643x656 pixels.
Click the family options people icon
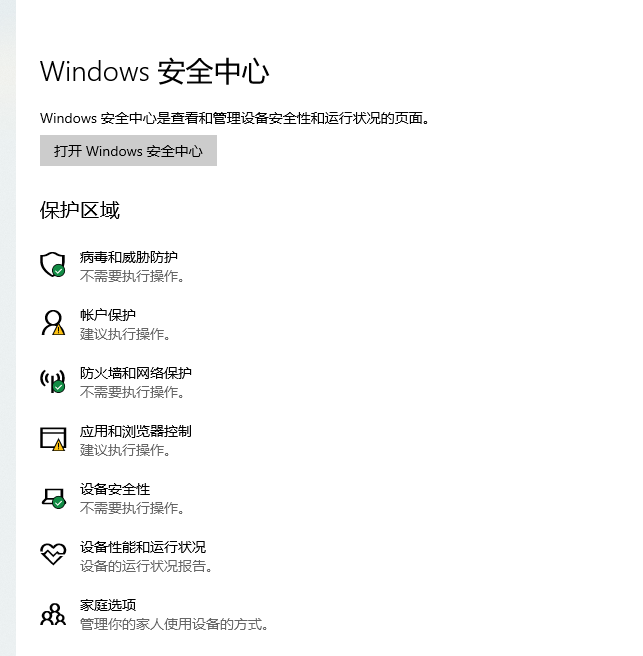click(52, 613)
